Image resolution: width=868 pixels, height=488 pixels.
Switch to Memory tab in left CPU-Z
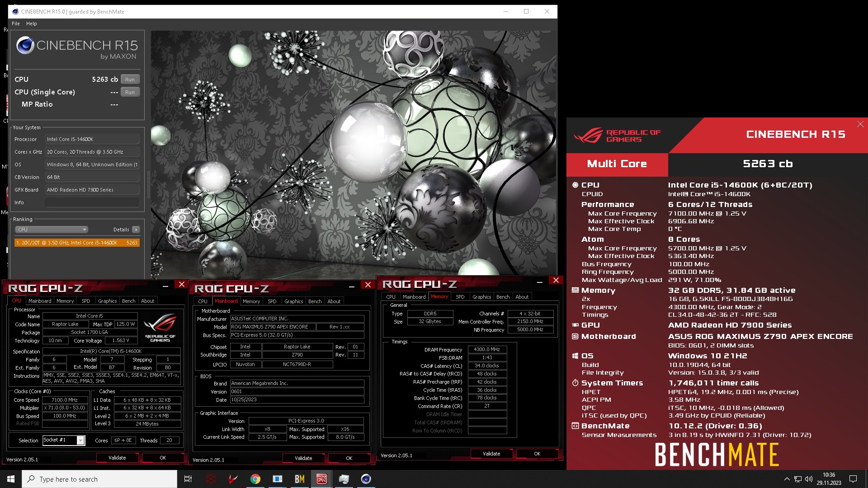point(65,301)
